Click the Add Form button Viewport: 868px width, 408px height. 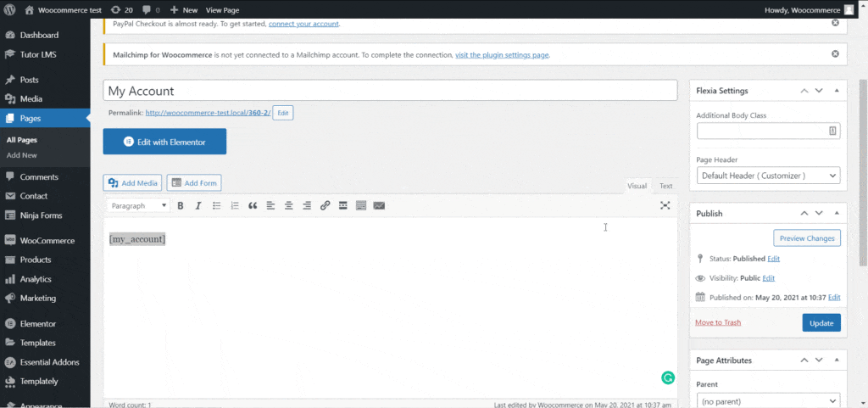194,182
